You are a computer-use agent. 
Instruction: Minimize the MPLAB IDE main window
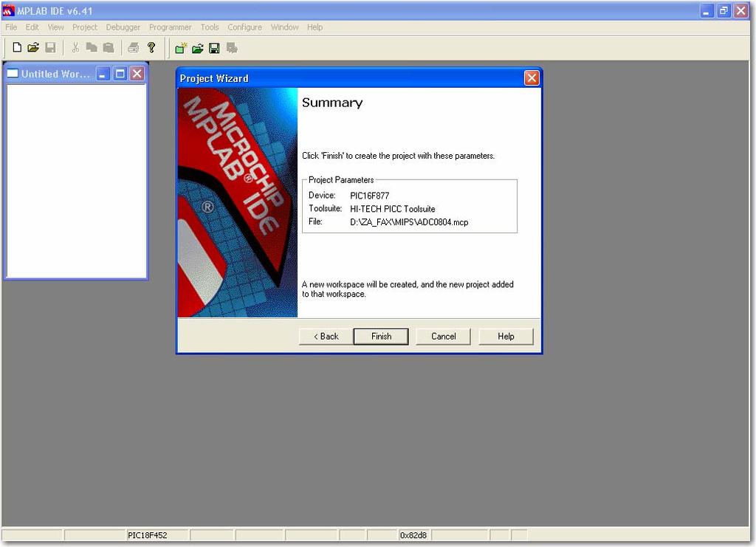pos(707,10)
